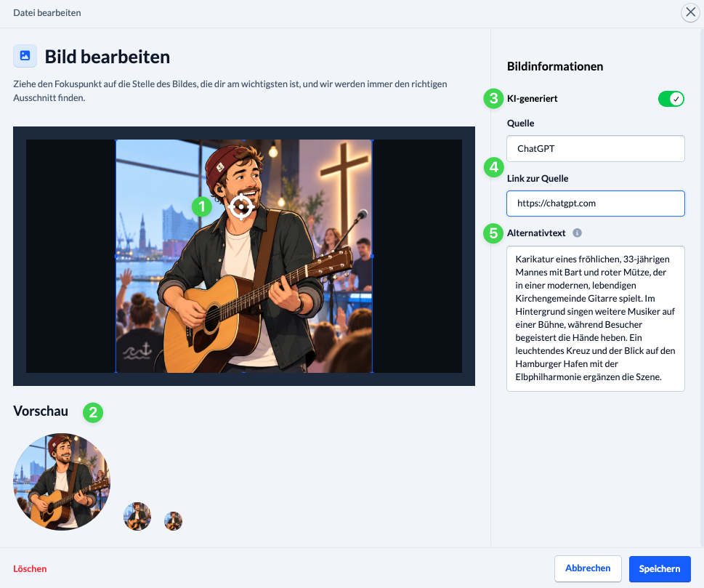The image size is (704, 588).
Task: Click the large circular preview thumbnail
Action: (62, 482)
